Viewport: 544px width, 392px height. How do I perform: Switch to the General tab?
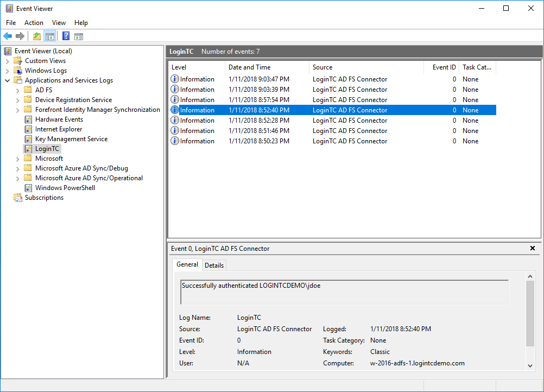pyautogui.click(x=187, y=264)
